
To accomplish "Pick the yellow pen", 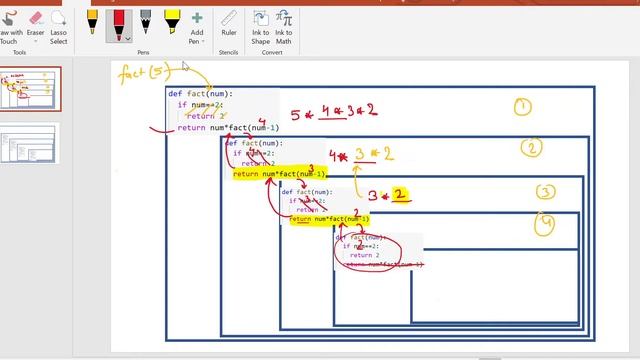I will [92, 22].
